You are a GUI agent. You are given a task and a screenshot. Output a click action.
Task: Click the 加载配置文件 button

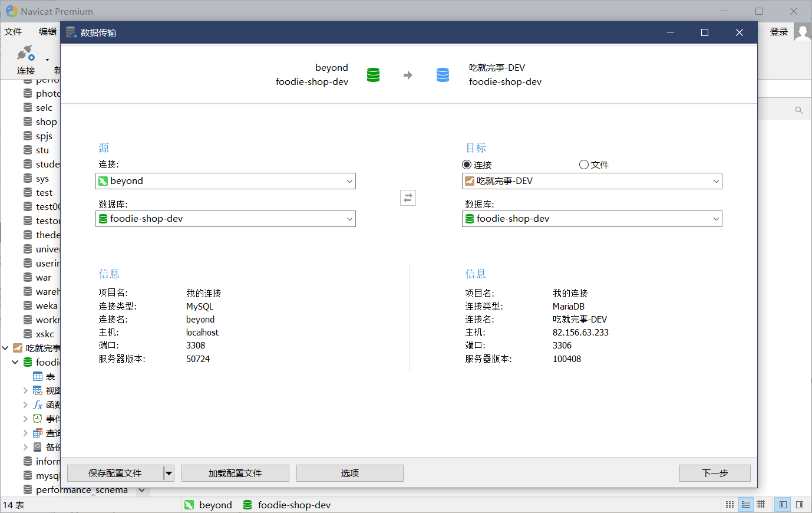tap(235, 473)
